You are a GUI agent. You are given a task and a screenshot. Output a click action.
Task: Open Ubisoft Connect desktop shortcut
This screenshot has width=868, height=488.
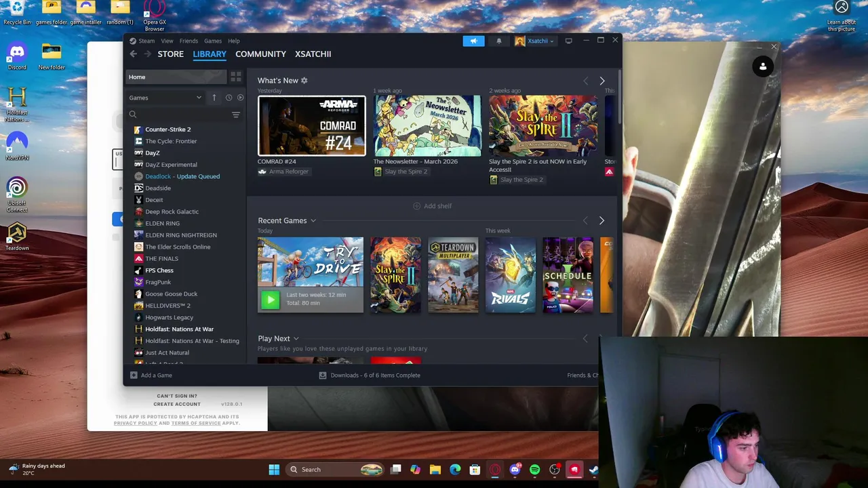17,195
